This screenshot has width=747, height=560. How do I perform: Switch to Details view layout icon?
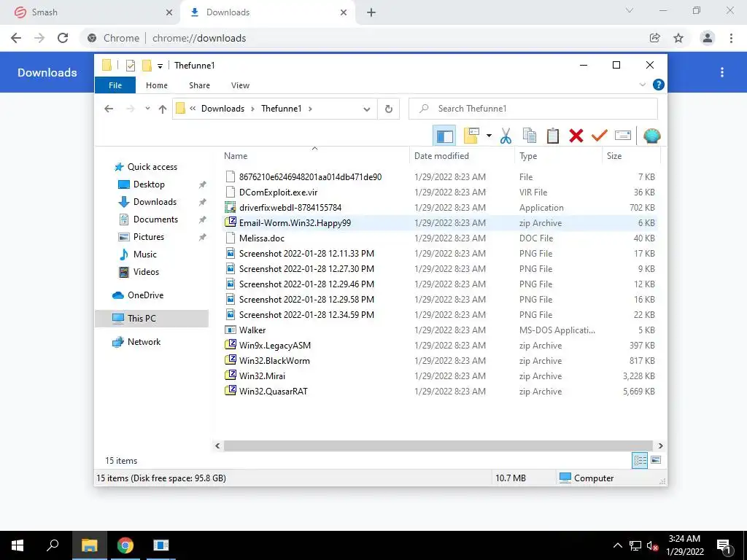[x=640, y=460]
